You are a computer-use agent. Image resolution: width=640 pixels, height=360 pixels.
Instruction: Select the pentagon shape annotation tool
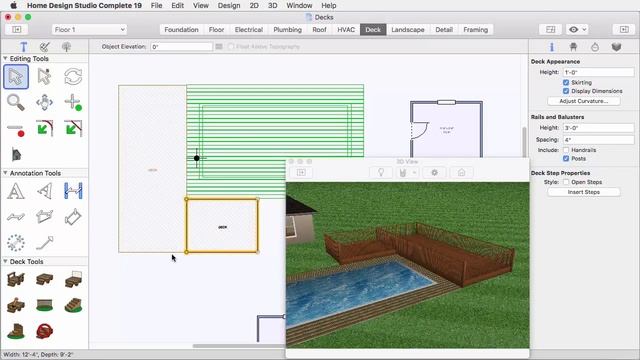tap(73, 217)
